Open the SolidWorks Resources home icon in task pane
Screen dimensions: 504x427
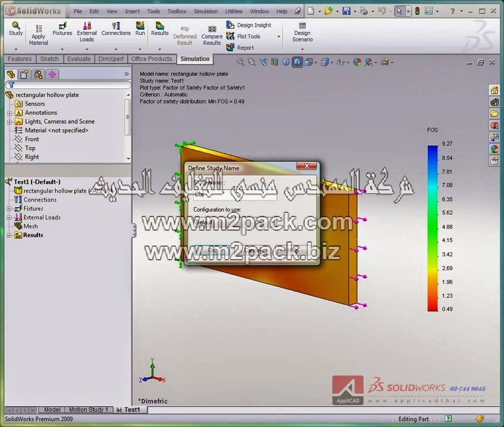tap(495, 90)
